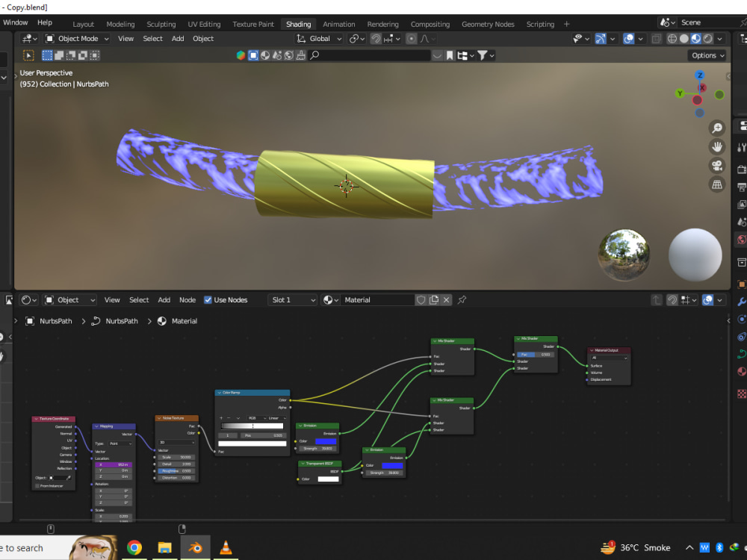This screenshot has width=747, height=560.
Task: Open Global transform orientation dropdown
Action: point(319,39)
